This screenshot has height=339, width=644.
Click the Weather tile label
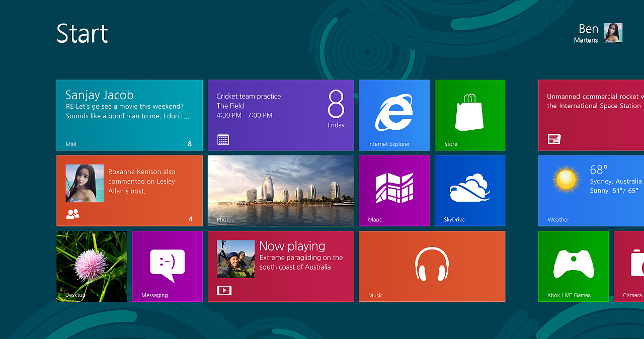(x=558, y=220)
